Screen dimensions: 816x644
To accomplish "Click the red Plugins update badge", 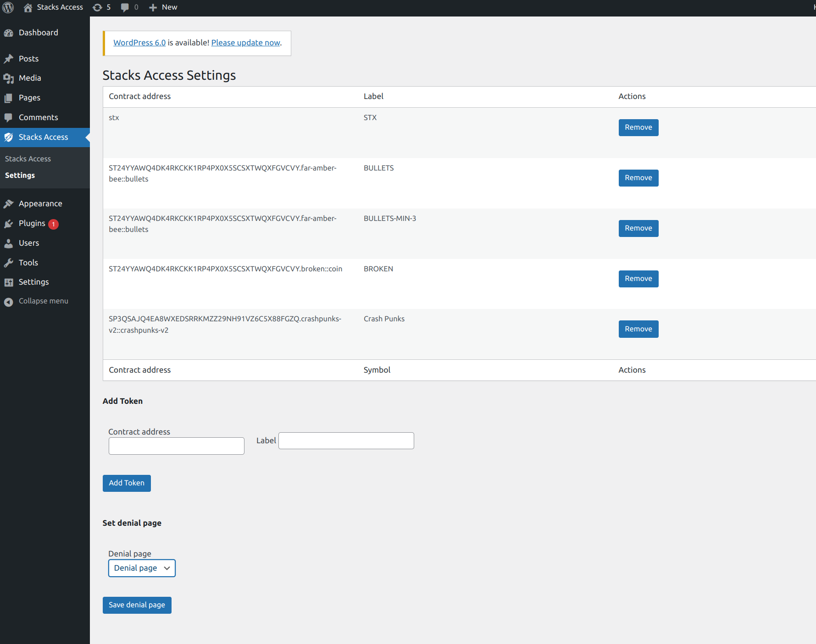I will 53,224.
